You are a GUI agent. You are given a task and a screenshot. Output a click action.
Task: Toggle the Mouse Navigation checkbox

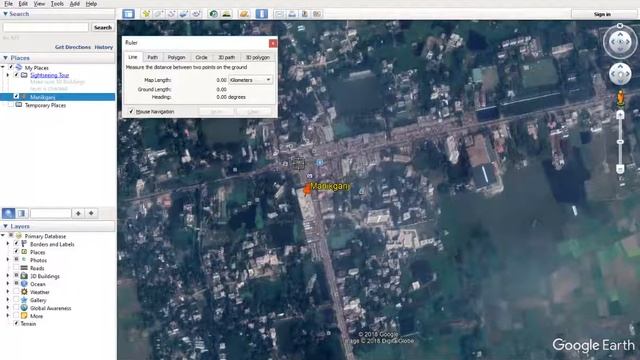click(x=131, y=111)
